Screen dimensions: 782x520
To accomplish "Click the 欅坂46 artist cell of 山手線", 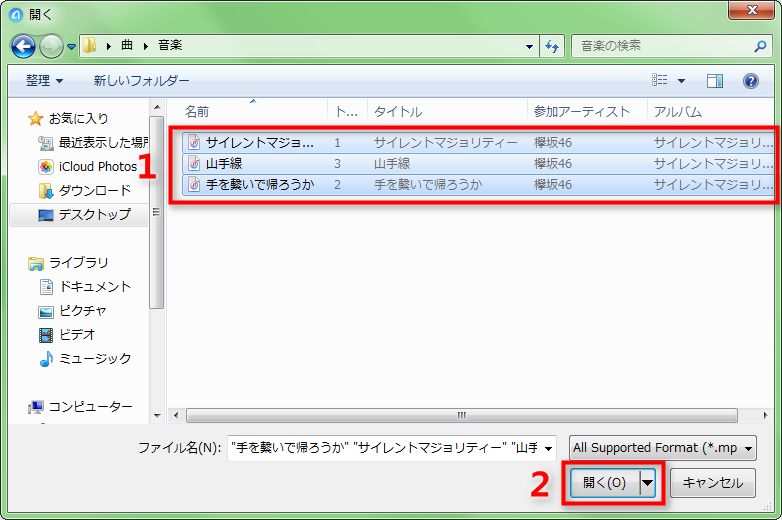I will 553,164.
